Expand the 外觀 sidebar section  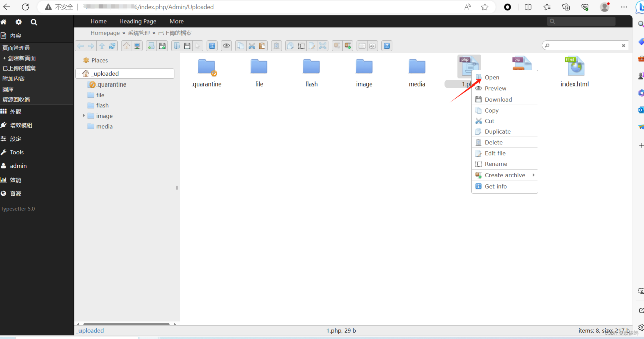(15, 112)
